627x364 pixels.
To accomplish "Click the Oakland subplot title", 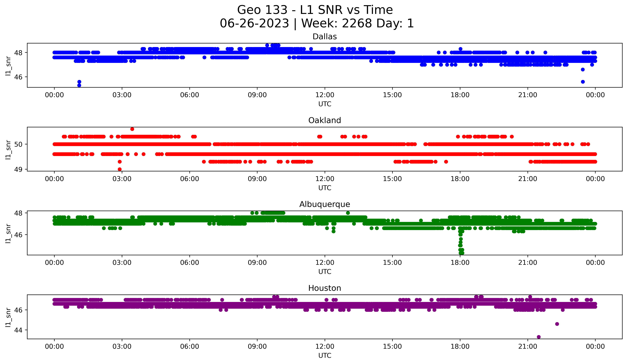I will tap(324, 120).
